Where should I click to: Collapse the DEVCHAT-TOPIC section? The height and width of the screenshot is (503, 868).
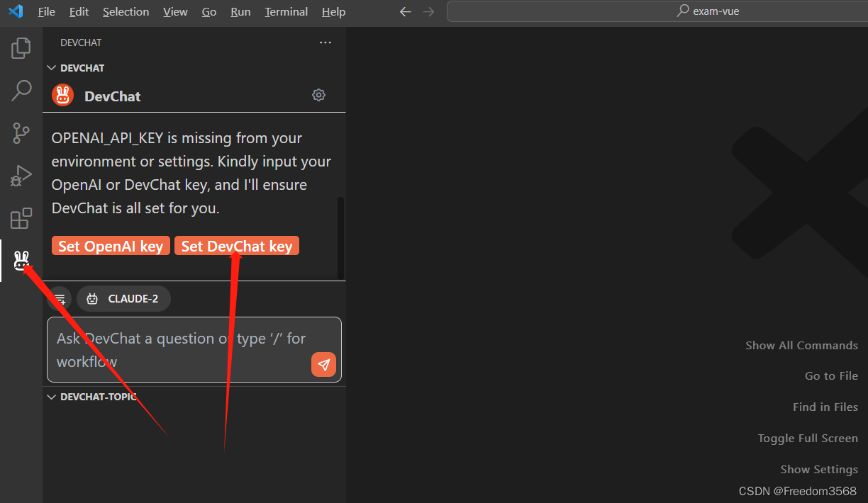(91, 397)
